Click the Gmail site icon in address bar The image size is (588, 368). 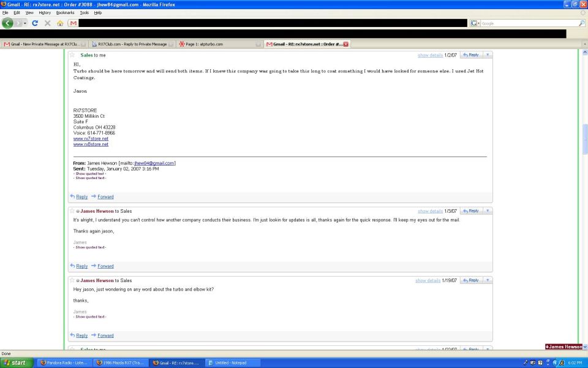[x=73, y=23]
